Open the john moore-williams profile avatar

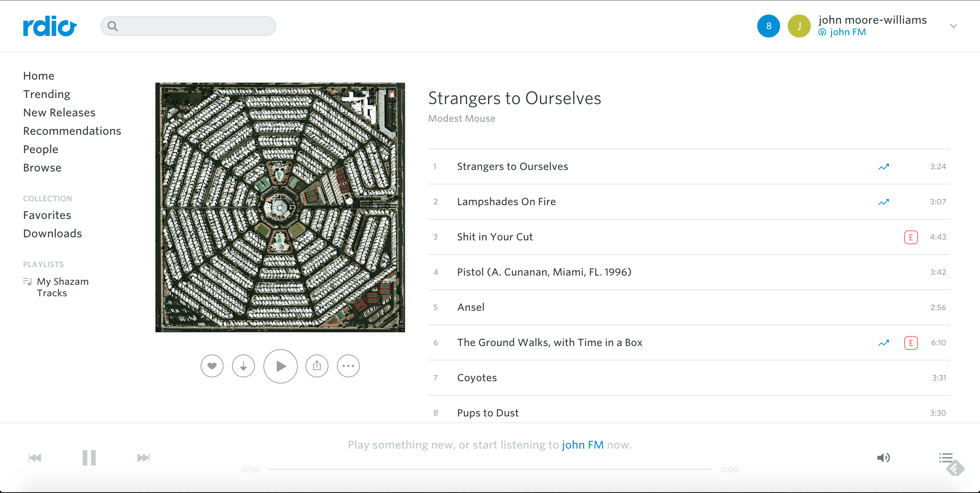point(799,26)
